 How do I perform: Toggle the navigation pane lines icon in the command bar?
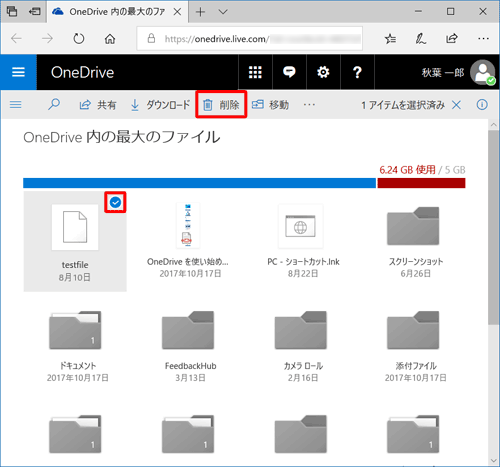[x=16, y=105]
